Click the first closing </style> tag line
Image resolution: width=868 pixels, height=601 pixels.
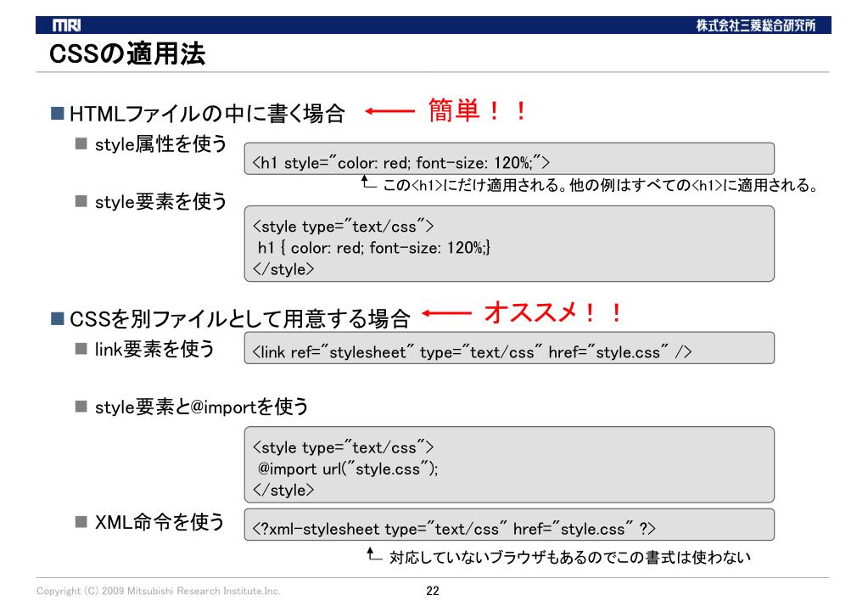[283, 269]
